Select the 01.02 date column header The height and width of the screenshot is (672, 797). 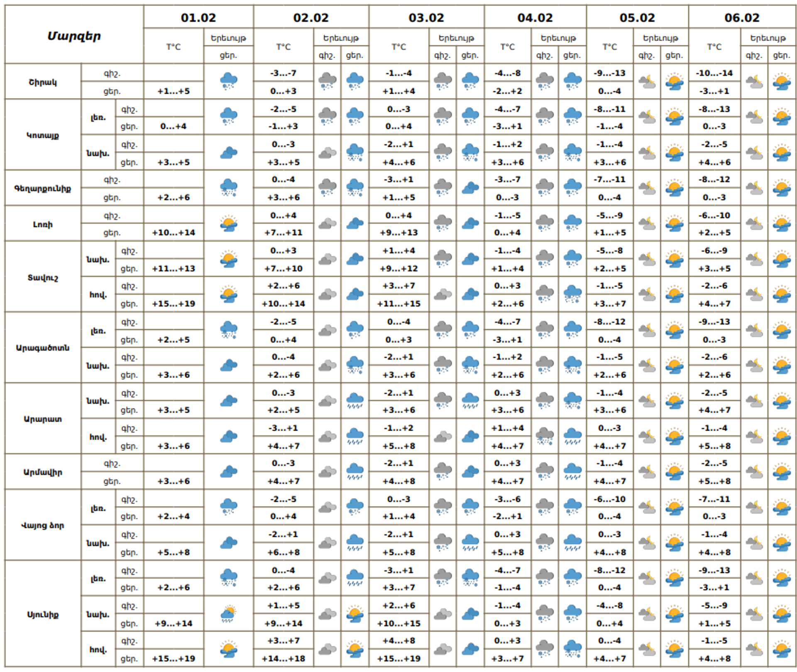click(198, 18)
